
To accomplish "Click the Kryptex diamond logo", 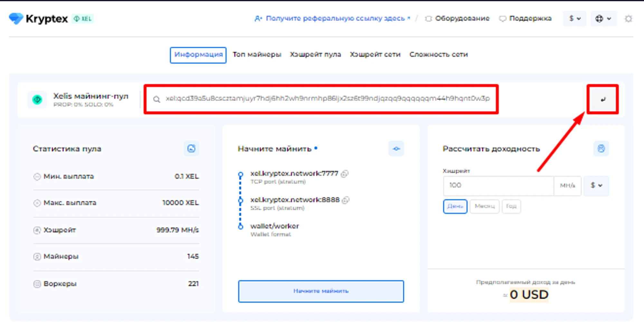I will [16, 19].
